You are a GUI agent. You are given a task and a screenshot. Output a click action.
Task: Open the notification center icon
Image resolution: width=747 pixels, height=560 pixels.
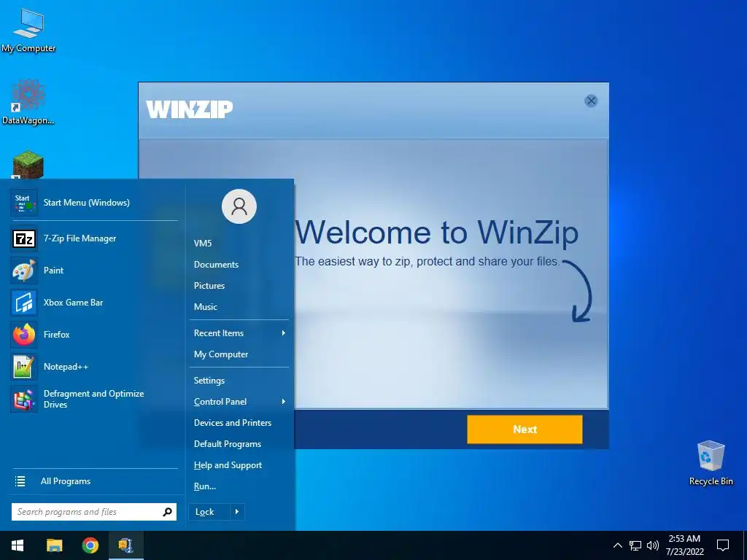(x=723, y=545)
